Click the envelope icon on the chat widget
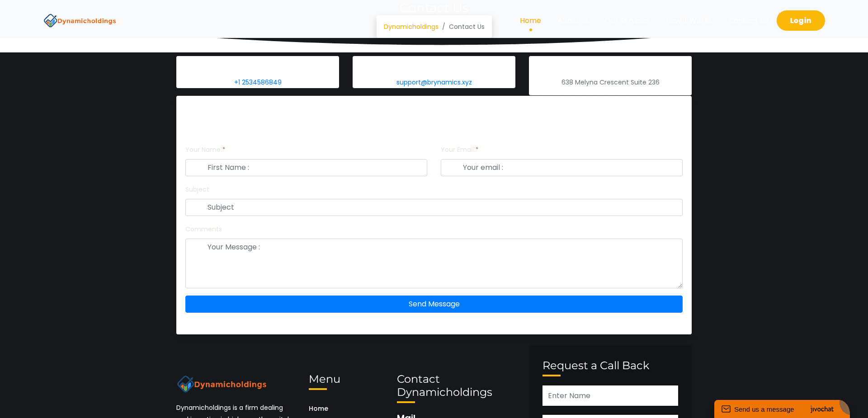Viewport: 868px width, 418px height. [726, 409]
